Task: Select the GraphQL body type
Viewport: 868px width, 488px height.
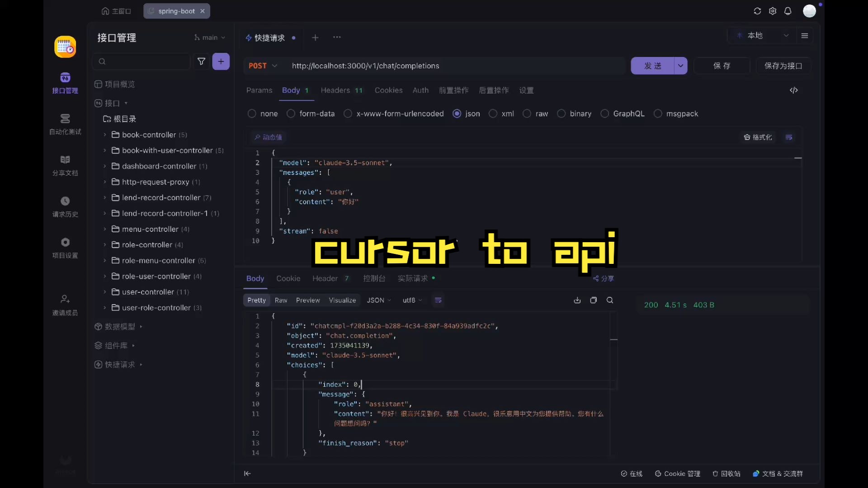Action: tap(605, 114)
